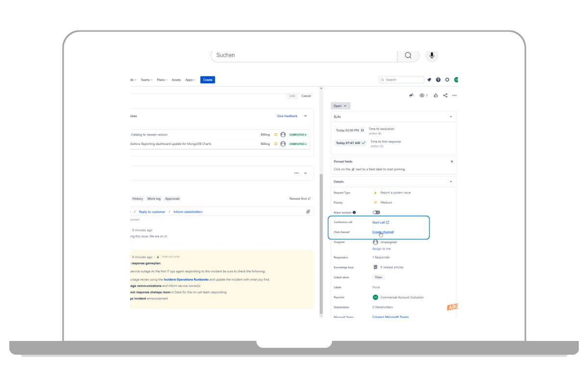Click priority icon on Catalog newest version row
Viewport: 588px width, 387px height.
click(x=275, y=134)
